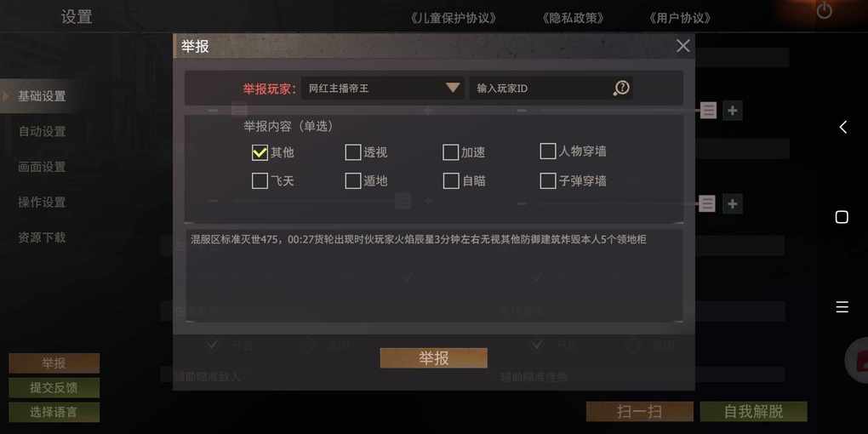Click the upper plus icon beside the slider
The width and height of the screenshot is (868, 434).
point(733,110)
